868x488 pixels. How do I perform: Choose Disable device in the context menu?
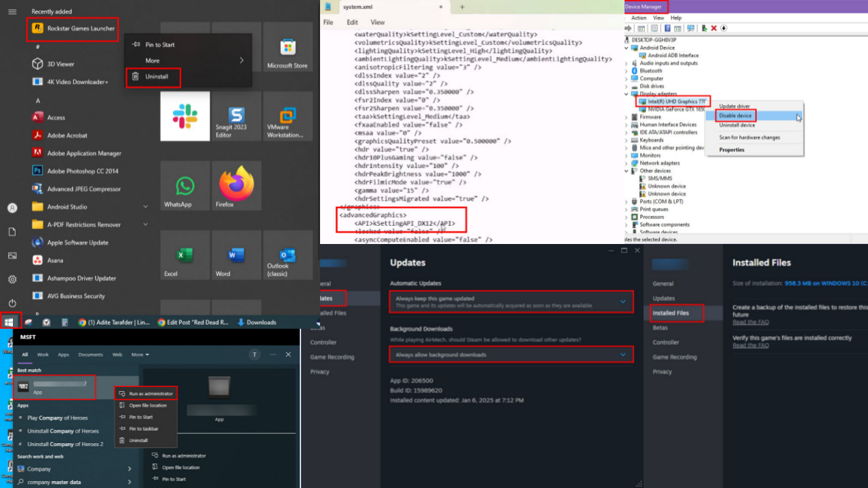735,116
